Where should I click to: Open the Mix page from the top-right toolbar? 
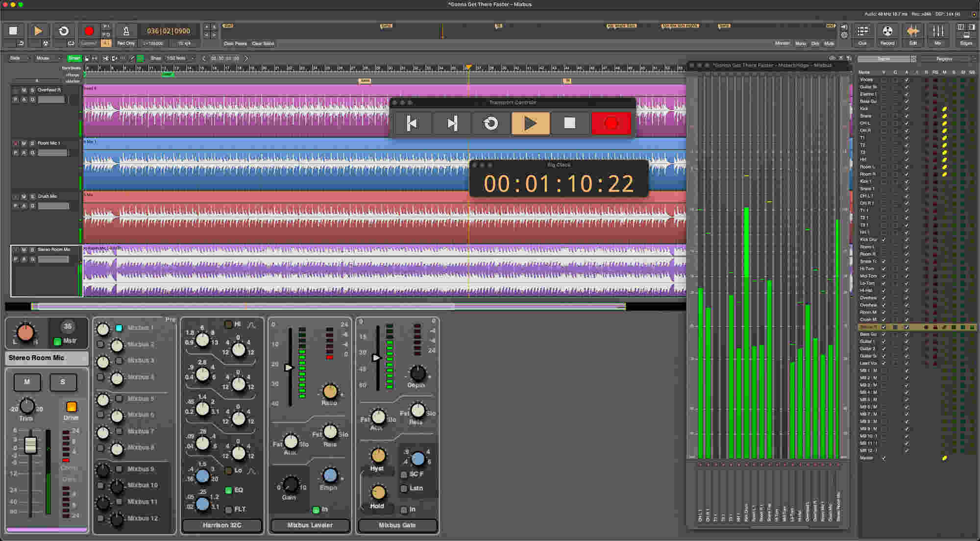point(938,34)
